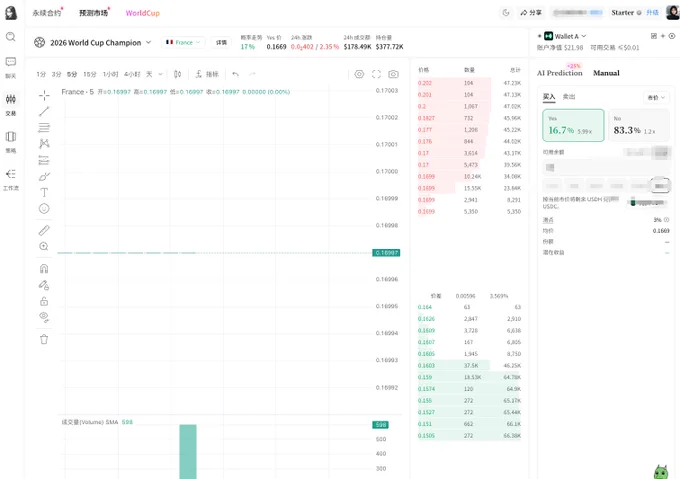The height and width of the screenshot is (479, 680).
Task: Select the zoom-in magnifier tool
Action: (x=44, y=246)
